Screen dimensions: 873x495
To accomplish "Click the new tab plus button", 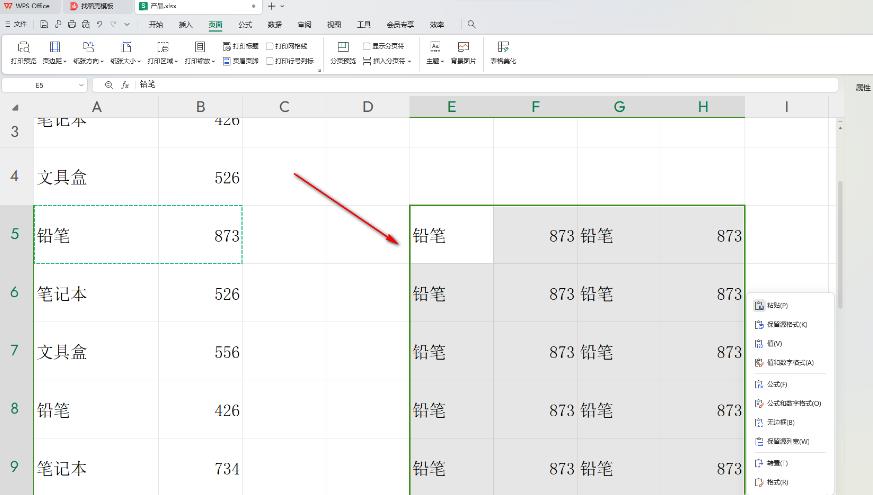I will [271, 6].
